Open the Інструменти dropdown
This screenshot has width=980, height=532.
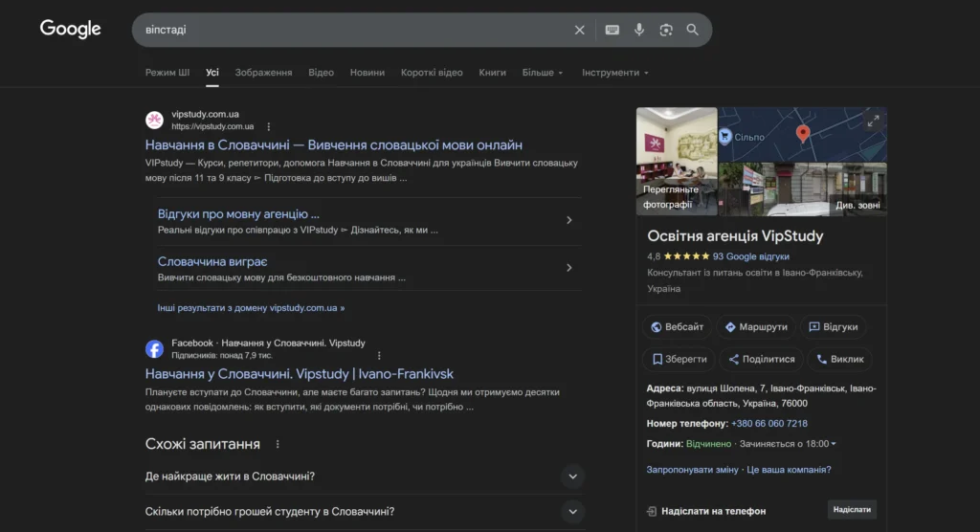point(615,73)
